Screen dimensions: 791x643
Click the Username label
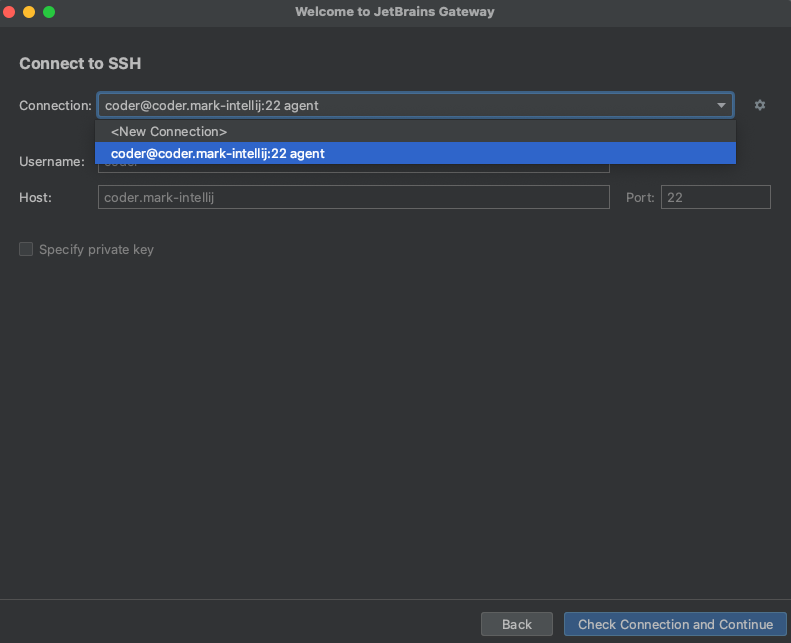click(x=52, y=161)
